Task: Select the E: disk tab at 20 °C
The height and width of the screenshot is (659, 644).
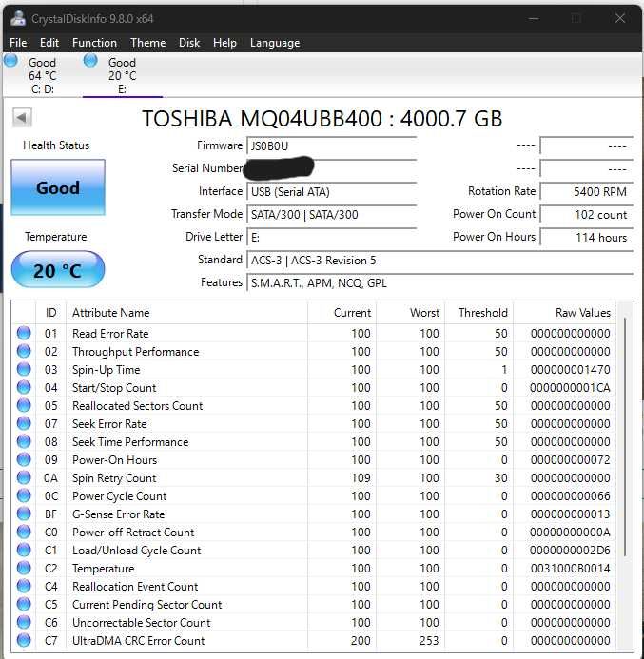Action: click(123, 76)
